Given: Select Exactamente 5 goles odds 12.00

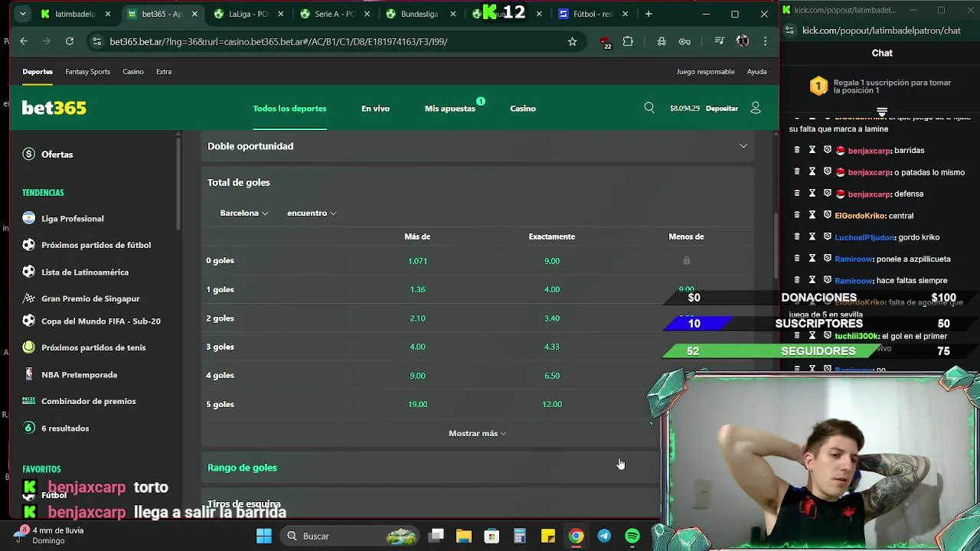Looking at the screenshot, I should 552,404.
